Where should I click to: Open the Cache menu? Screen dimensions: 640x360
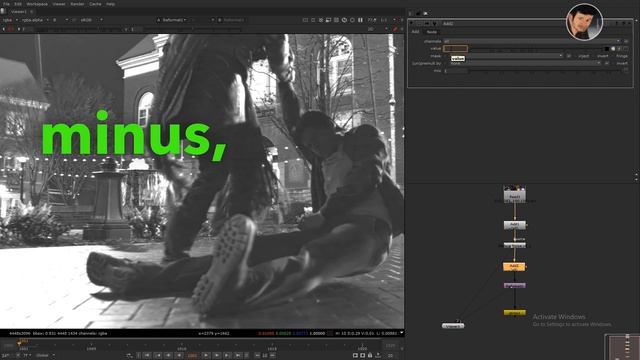click(95, 4)
